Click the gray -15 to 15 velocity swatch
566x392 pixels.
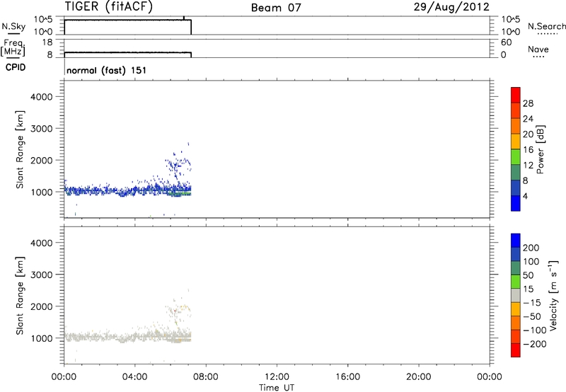[x=516, y=295]
